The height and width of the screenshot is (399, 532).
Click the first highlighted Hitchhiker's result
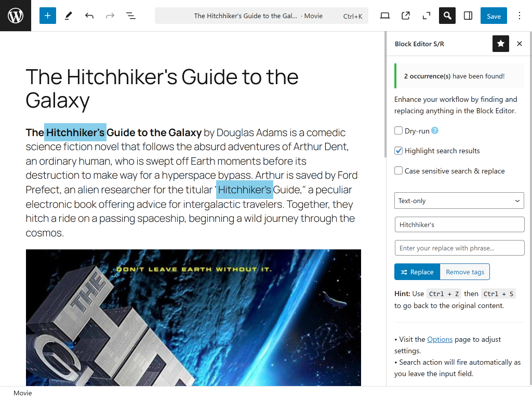tap(75, 132)
